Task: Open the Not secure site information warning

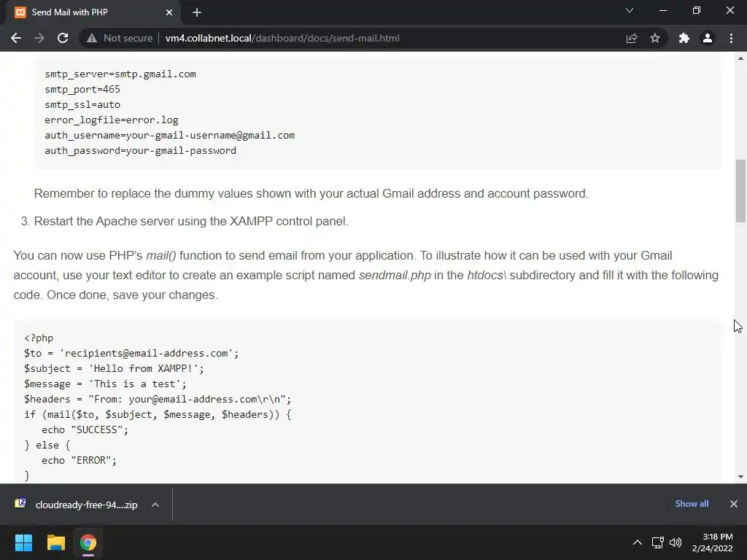Action: (120, 38)
